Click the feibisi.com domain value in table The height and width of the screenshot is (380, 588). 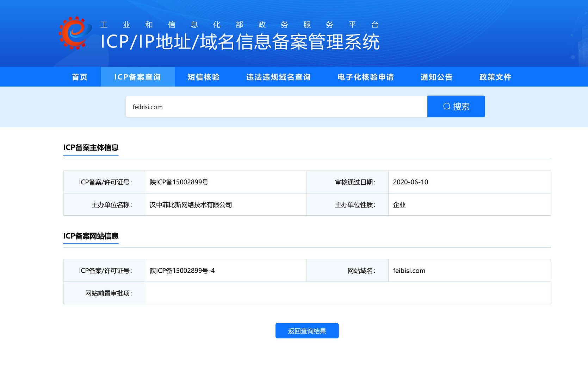(409, 271)
